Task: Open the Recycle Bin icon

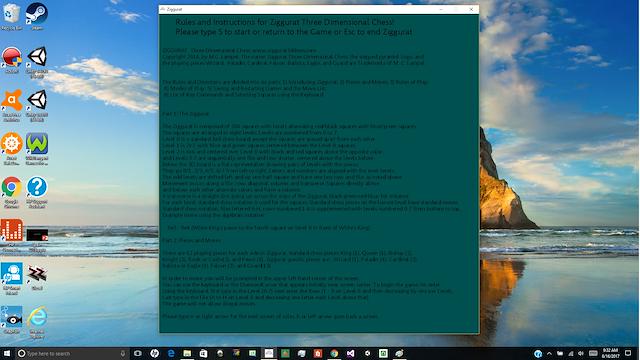Action: [x=11, y=16]
